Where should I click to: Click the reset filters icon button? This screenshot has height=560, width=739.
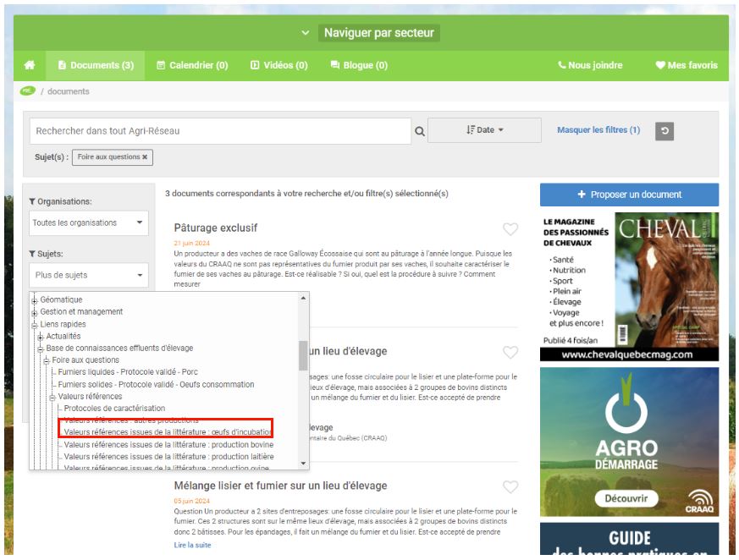[x=665, y=130]
